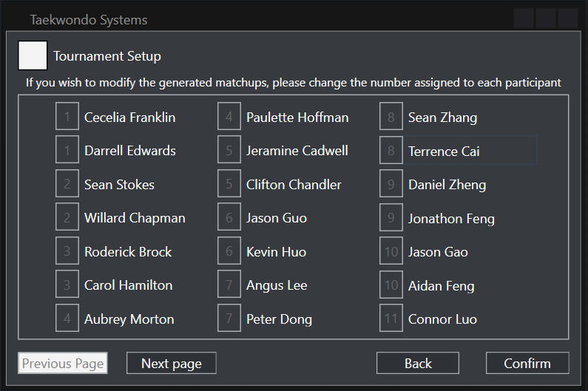Click the Tournament Setup logo icon
This screenshot has width=588, height=391.
coord(33,55)
